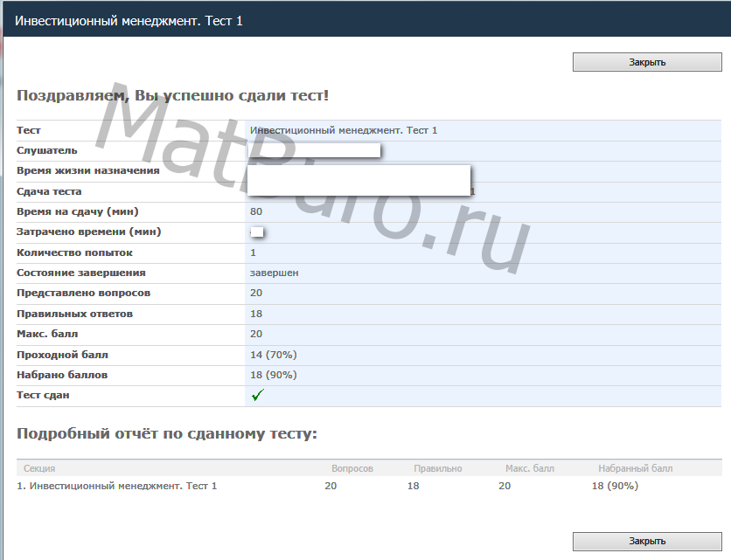
Task: Click the top Закрыть button
Action: point(647,62)
